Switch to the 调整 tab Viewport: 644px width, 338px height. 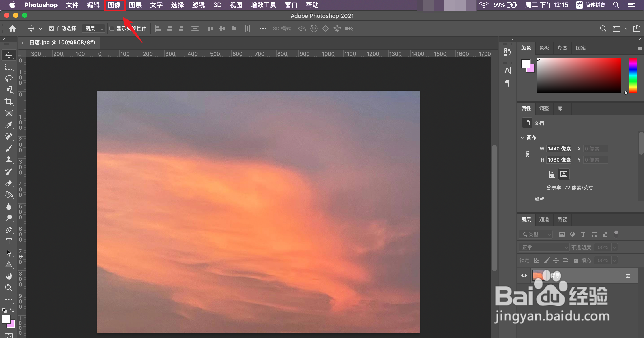[x=544, y=108]
